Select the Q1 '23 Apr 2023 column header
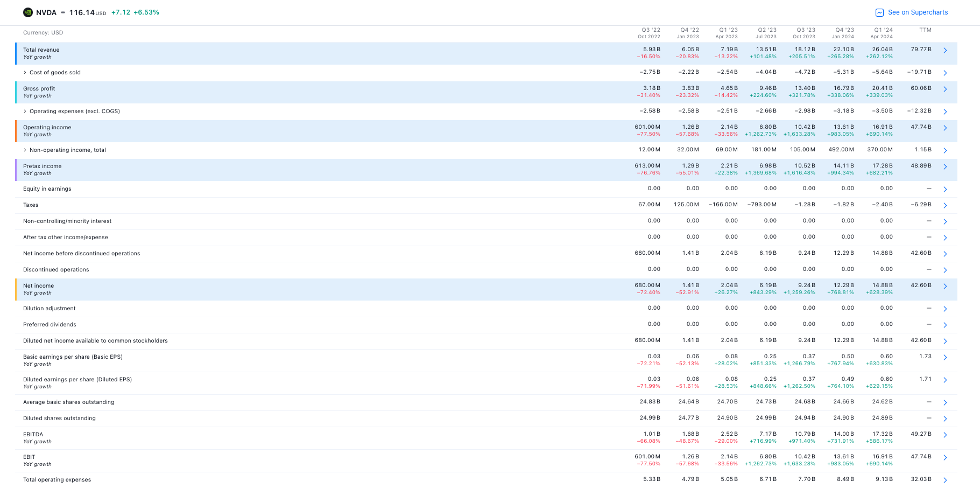Screen dimensions: 980x488 tap(727, 33)
